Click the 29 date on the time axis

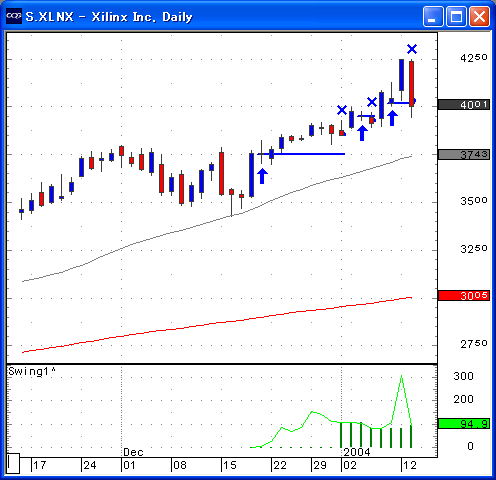320,465
